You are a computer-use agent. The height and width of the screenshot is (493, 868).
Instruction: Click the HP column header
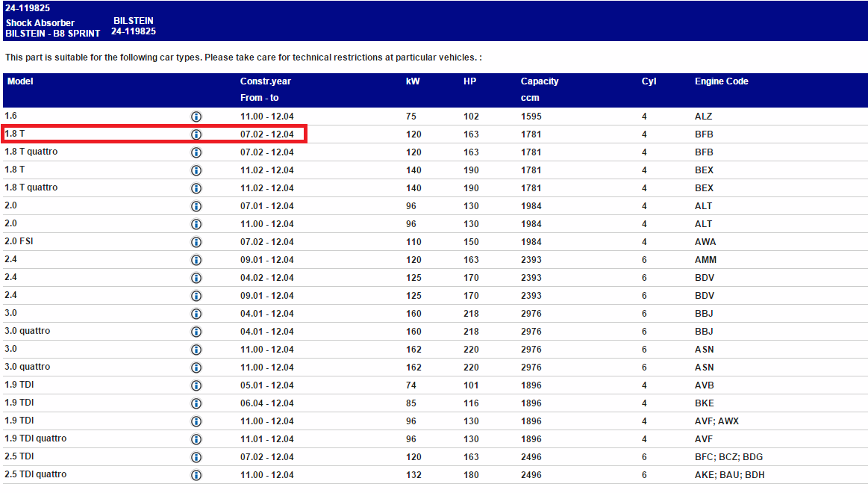click(x=469, y=81)
